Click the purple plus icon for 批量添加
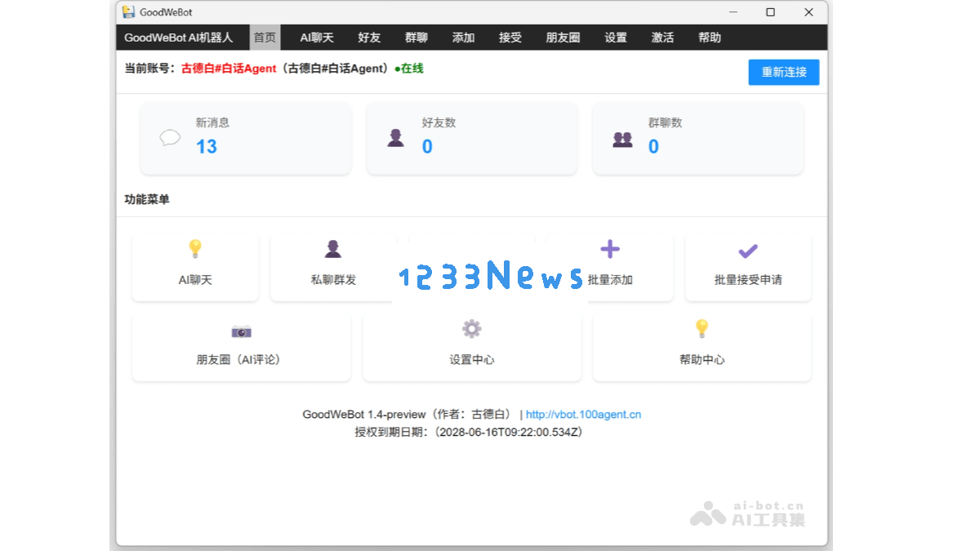The height and width of the screenshot is (551, 980). point(610,249)
